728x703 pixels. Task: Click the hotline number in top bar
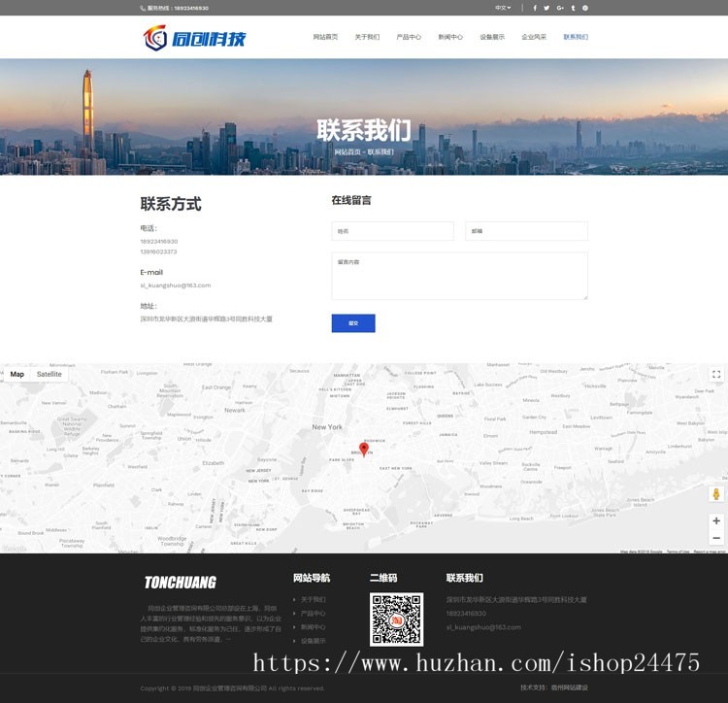click(x=191, y=9)
